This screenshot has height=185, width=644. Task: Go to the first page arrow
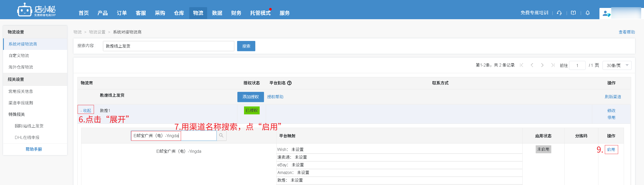pos(522,65)
